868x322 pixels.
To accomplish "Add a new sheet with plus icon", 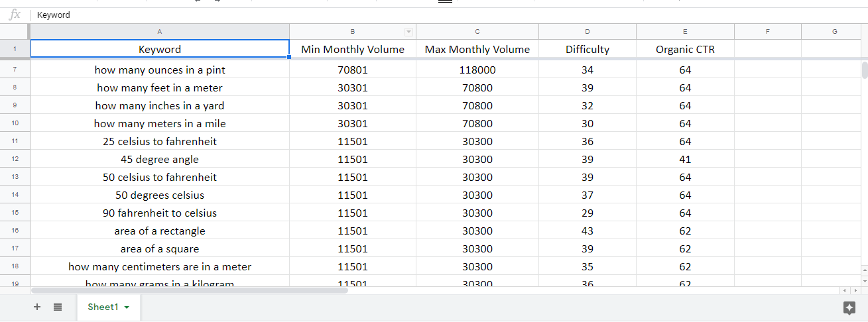I will (x=37, y=307).
